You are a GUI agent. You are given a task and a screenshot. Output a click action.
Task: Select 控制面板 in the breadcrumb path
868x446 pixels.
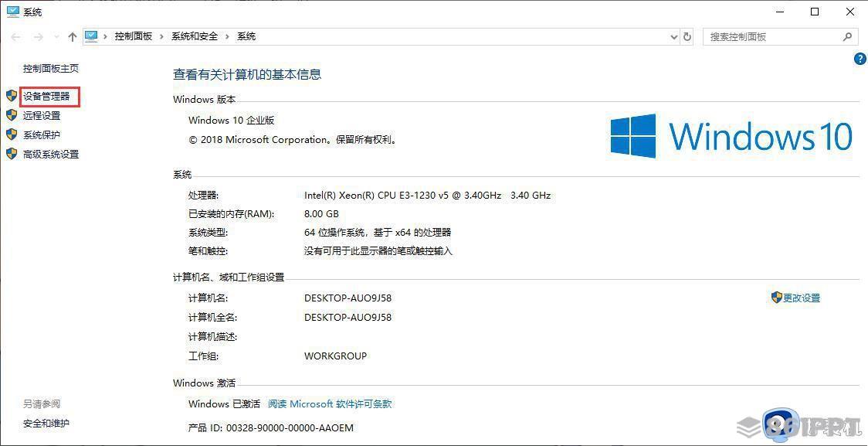click(133, 36)
